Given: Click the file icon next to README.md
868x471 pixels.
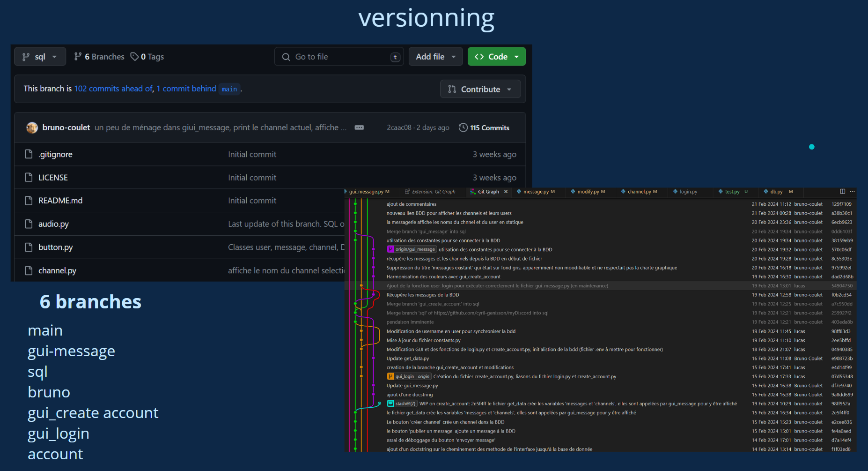Looking at the screenshot, I should tap(29, 201).
